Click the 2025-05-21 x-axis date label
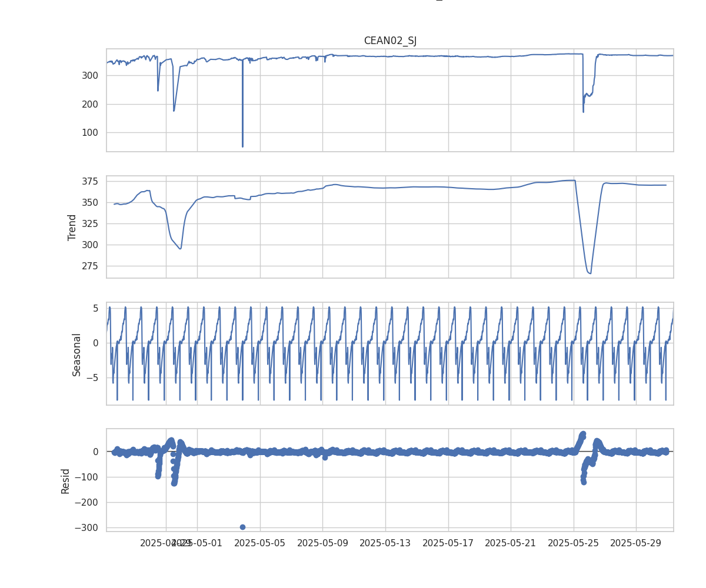The image size is (706, 588). pos(510,543)
